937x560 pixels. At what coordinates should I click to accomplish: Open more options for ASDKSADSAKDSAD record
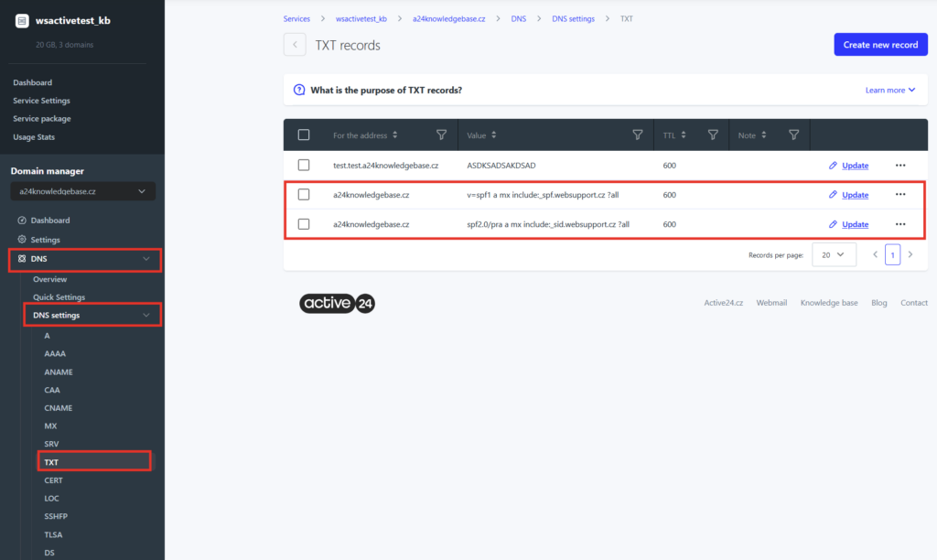(900, 166)
